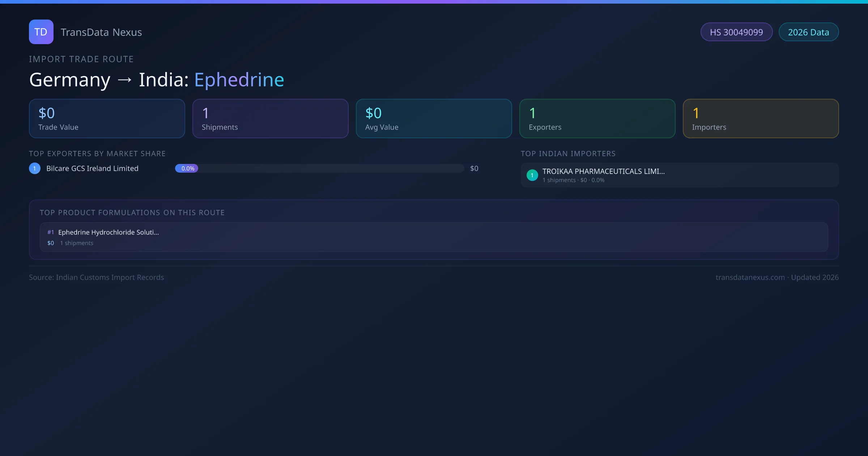Click the Exporters count card

click(x=597, y=118)
